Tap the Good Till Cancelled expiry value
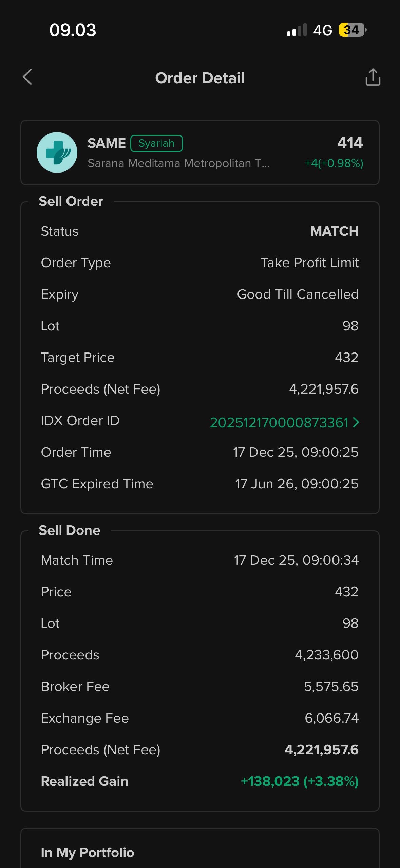This screenshot has width=400, height=868. click(x=298, y=294)
